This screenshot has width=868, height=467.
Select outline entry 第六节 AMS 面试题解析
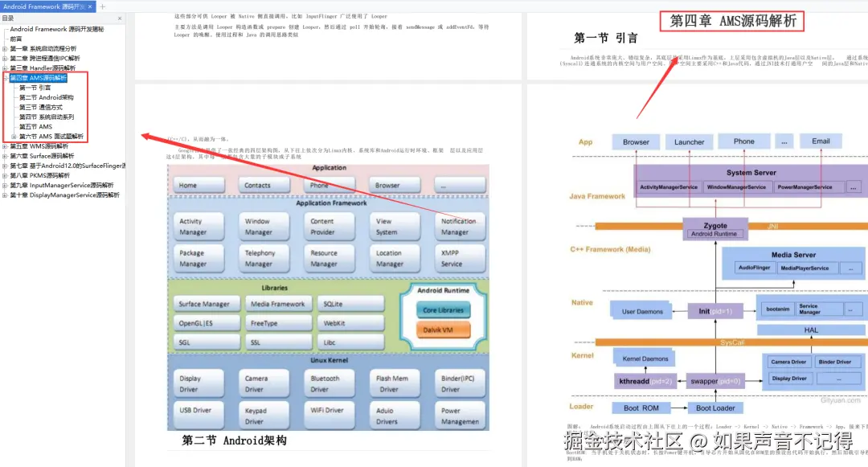(51, 136)
